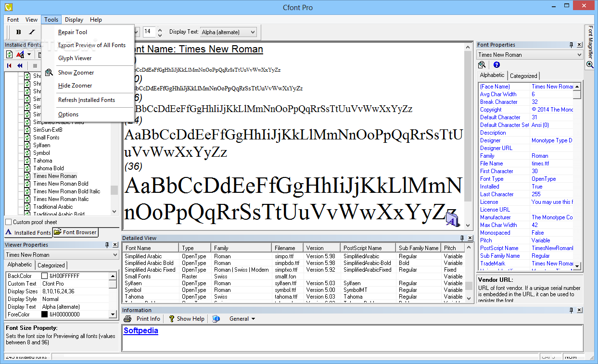Image resolution: width=598 pixels, height=364 pixels.
Task: Click the green refresh fonts icon
Action: pyautogui.click(x=9, y=55)
